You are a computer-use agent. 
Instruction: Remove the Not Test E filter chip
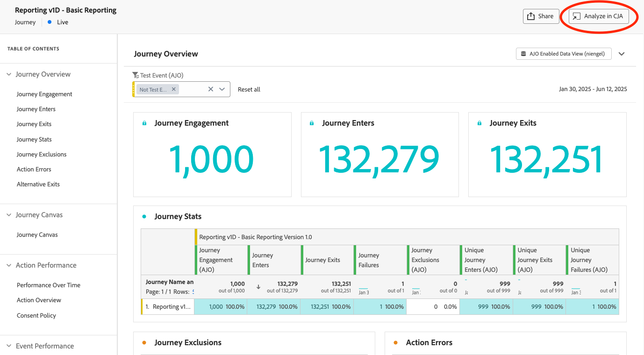(x=173, y=89)
